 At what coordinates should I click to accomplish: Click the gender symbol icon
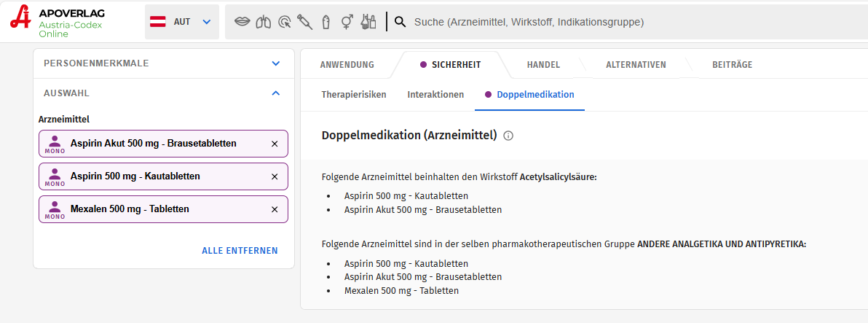click(x=347, y=22)
